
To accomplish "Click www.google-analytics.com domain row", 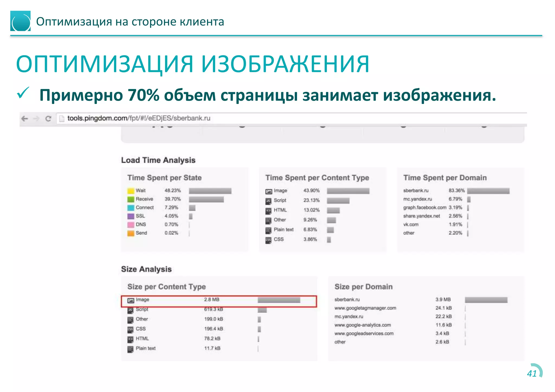I will [x=400, y=325].
